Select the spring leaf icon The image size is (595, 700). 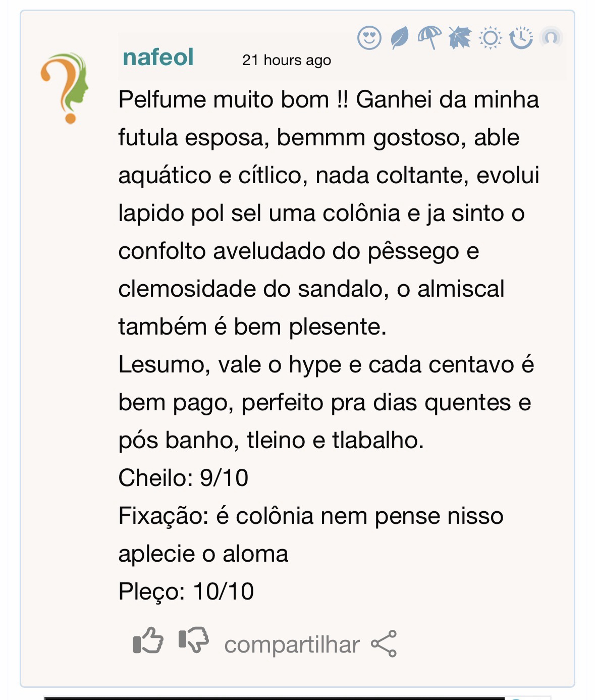click(x=400, y=38)
